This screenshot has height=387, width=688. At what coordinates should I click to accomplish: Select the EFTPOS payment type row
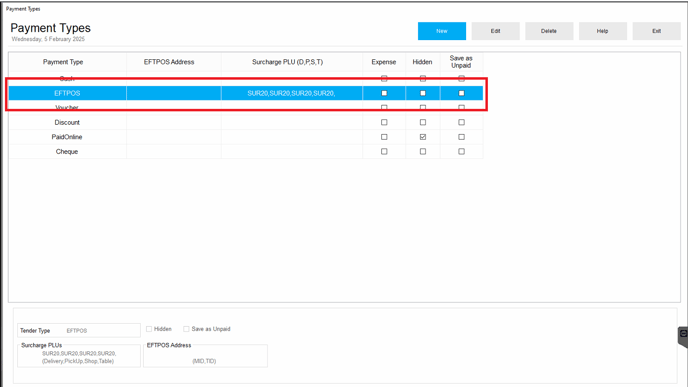246,93
